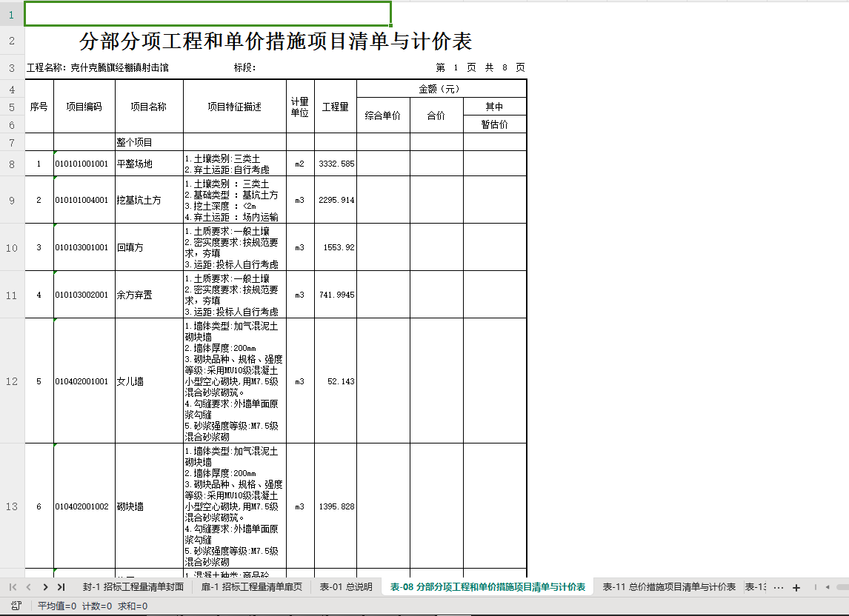Click the status bar settings icon
The image size is (849, 616).
point(16,606)
